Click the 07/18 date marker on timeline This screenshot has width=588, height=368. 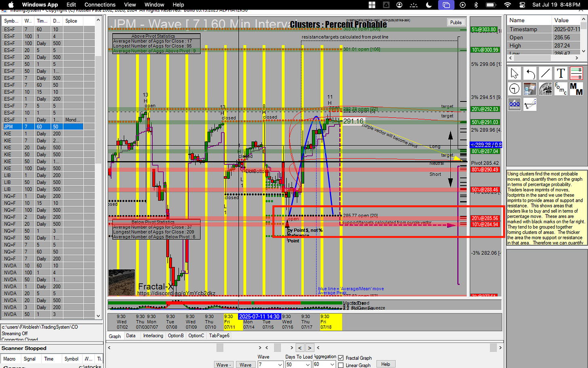click(x=326, y=327)
